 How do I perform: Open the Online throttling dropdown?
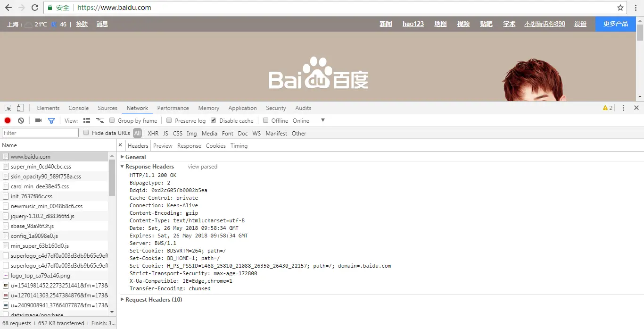(x=309, y=121)
